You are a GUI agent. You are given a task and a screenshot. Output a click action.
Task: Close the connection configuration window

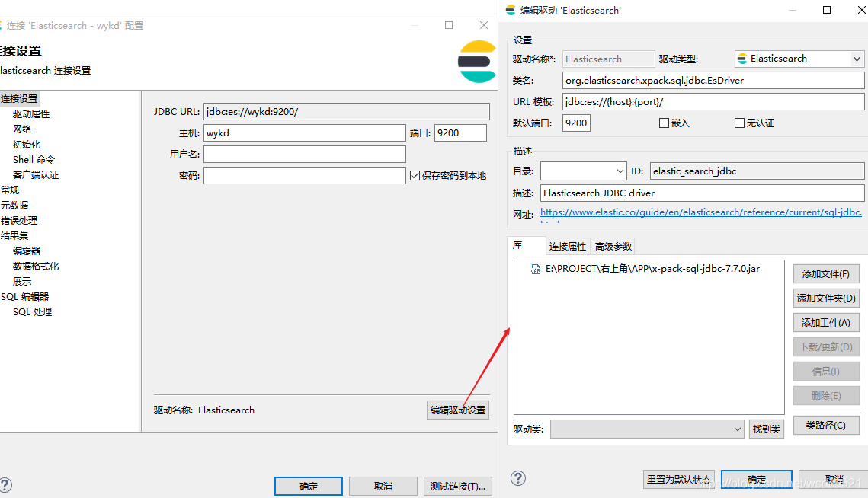tap(484, 25)
